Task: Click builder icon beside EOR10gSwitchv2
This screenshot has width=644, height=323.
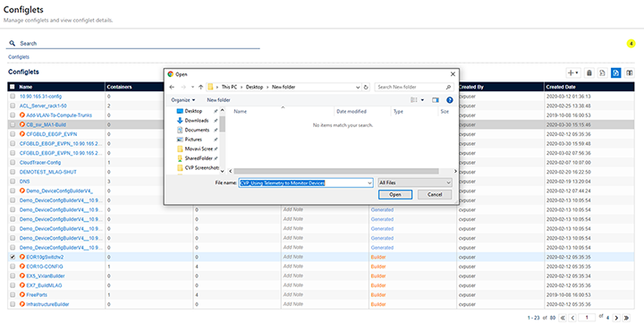Action: click(x=22, y=257)
